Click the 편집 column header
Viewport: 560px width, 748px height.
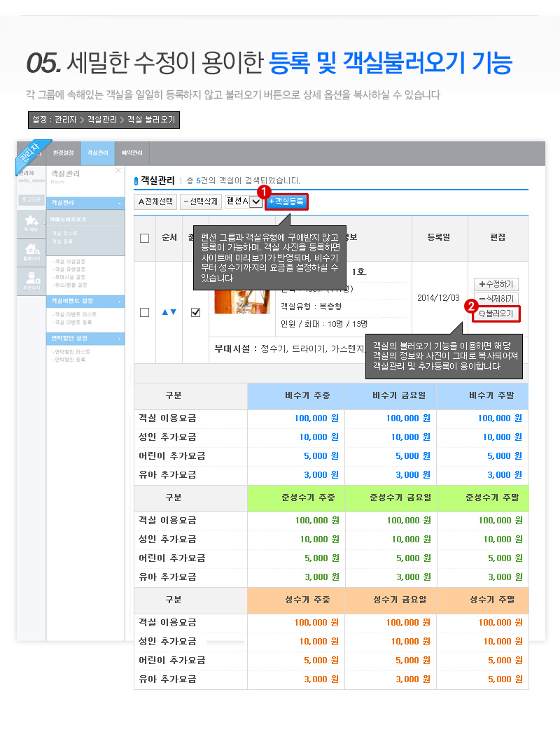pos(498,237)
